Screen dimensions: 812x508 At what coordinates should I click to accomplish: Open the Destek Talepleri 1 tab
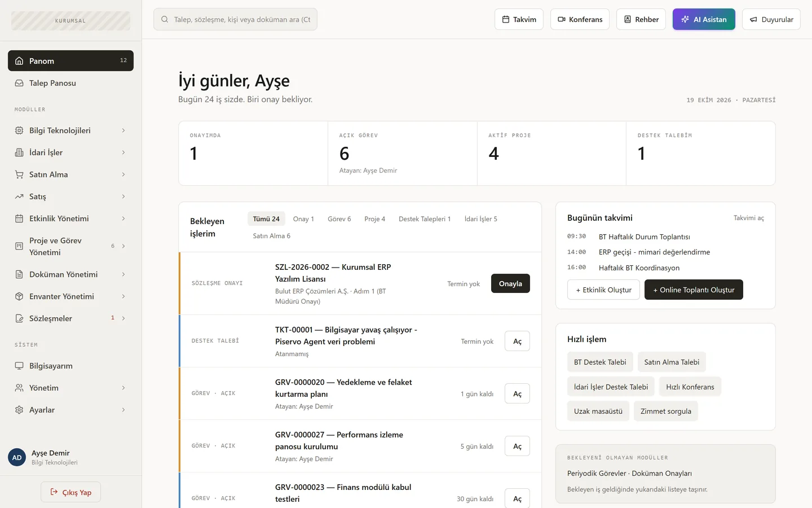point(425,219)
